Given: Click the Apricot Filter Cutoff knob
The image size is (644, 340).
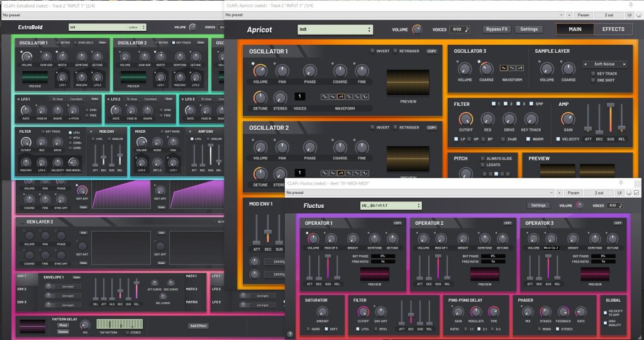Looking at the screenshot, I should tap(465, 119).
